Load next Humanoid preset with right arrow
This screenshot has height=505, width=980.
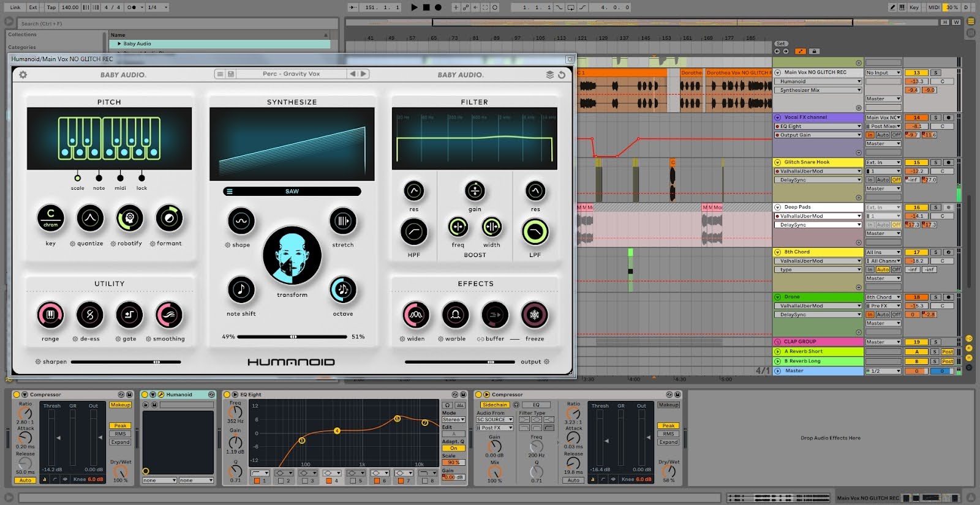click(363, 73)
